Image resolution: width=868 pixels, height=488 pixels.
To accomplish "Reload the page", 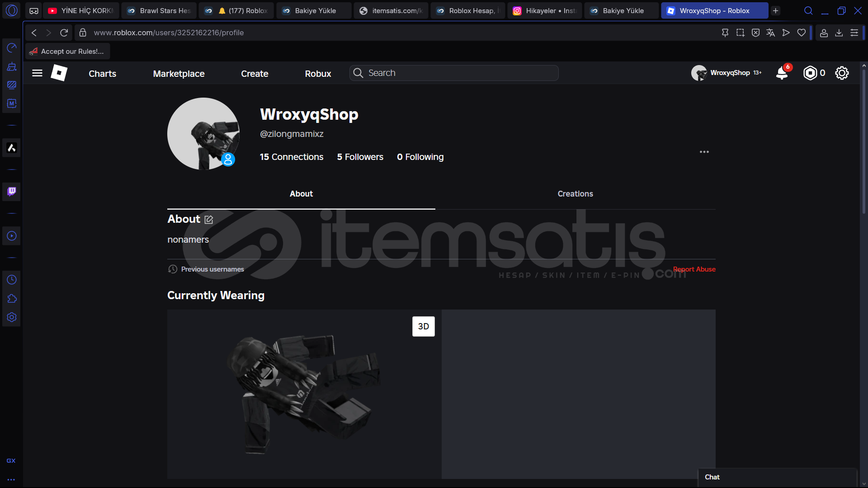I will click(64, 33).
